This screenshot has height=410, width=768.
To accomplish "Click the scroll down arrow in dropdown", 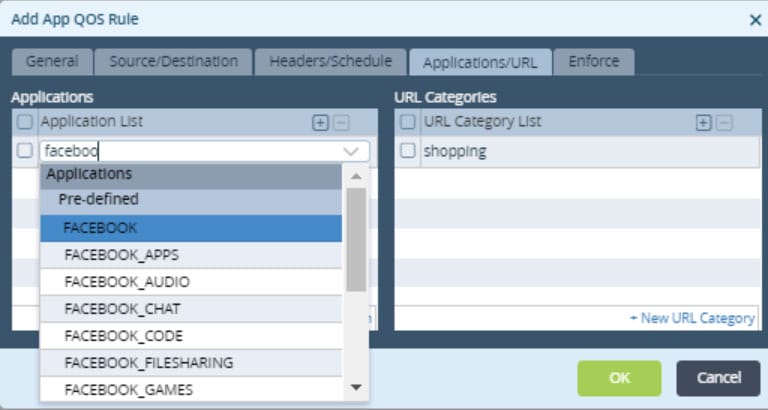I will click(356, 387).
